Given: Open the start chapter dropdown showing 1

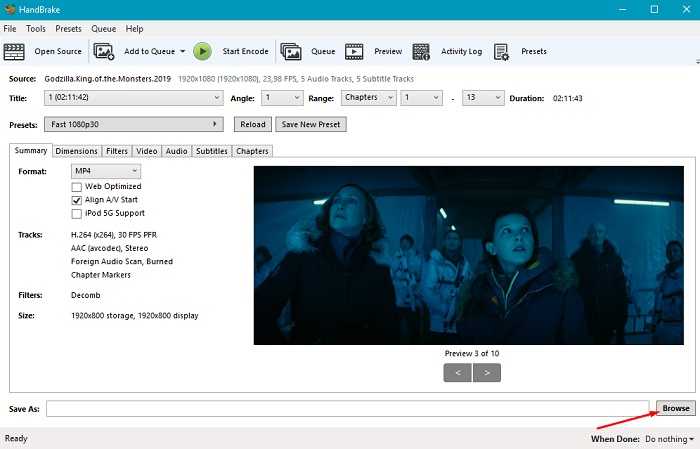Looking at the screenshot, I should (421, 98).
